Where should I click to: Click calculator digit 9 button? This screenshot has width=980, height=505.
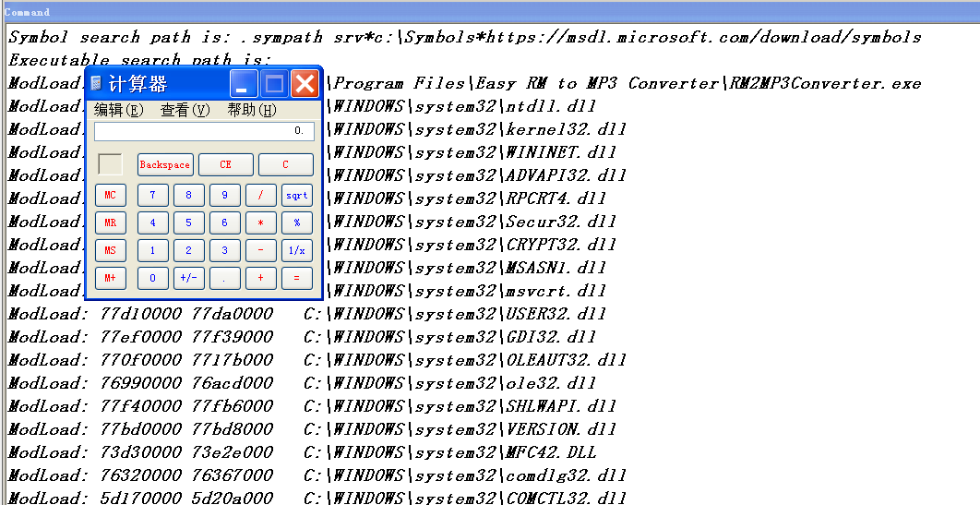(x=225, y=195)
